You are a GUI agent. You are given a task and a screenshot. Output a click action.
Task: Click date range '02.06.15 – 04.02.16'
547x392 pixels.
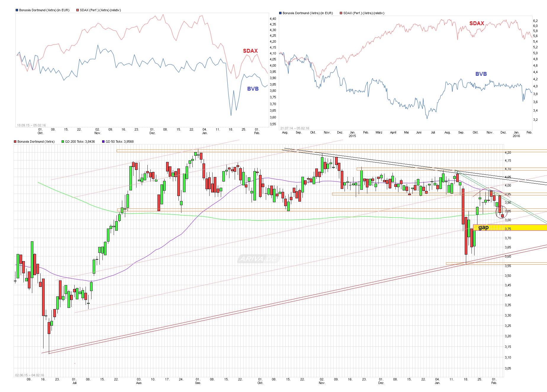point(30,375)
